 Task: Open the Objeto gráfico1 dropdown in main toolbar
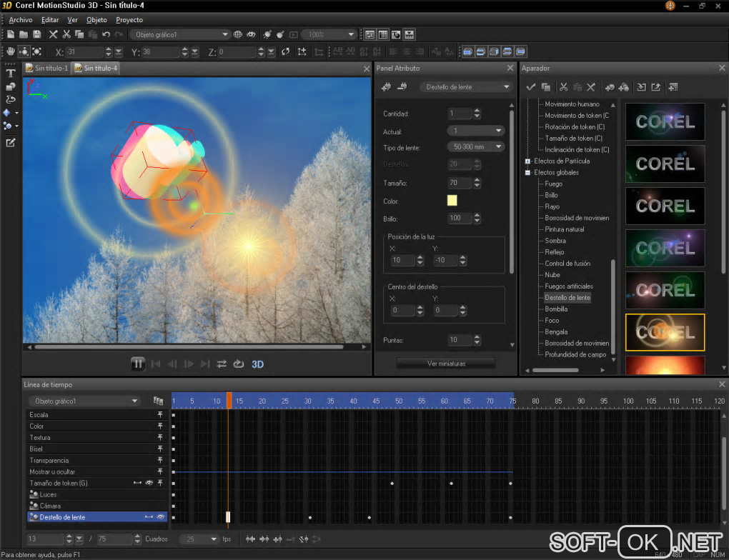coord(180,34)
